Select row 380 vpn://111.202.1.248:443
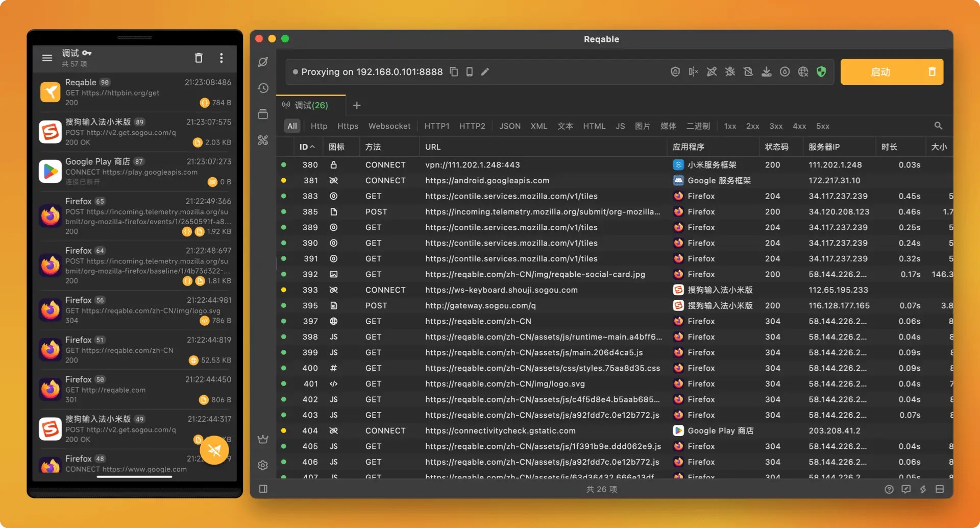 click(x=615, y=165)
